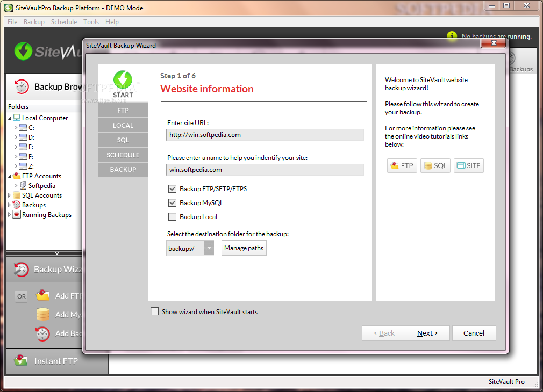Click the Local Computer monitor icon

point(17,118)
